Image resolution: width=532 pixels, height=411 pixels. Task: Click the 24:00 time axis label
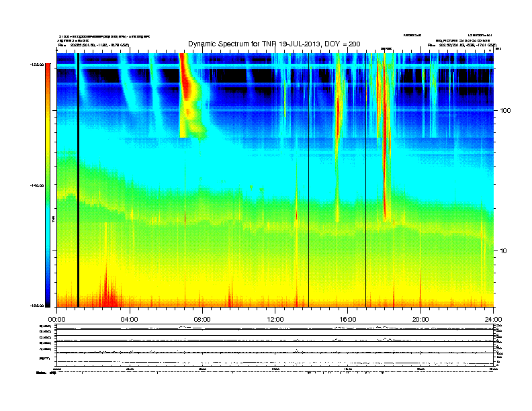pyautogui.click(x=493, y=320)
